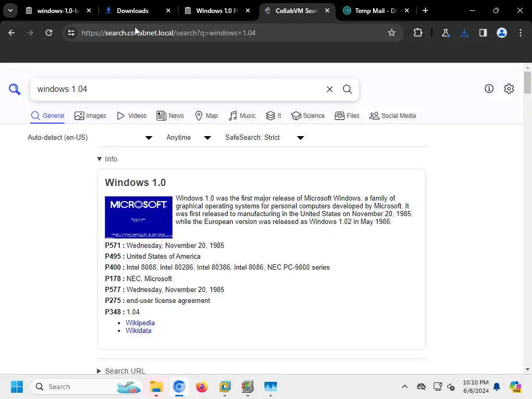The width and height of the screenshot is (532, 399).
Task: Select the Images search category
Action: point(90,116)
